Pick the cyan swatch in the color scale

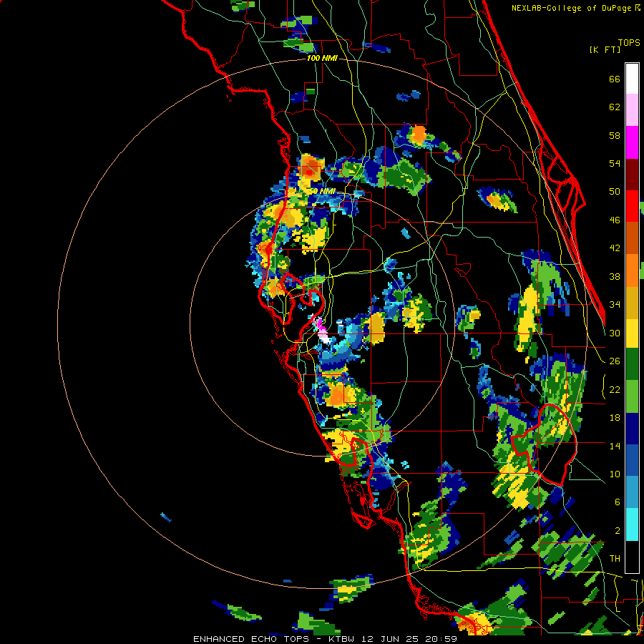click(x=632, y=525)
